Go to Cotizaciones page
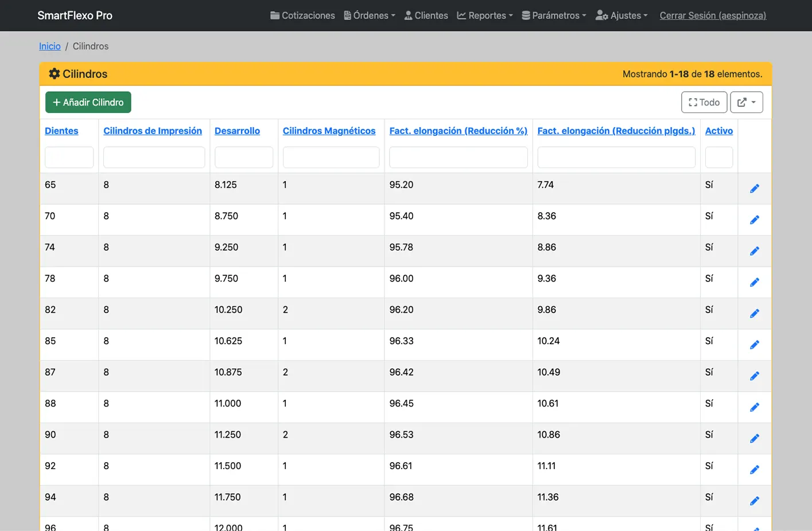The width and height of the screenshot is (812, 531). 302,15
